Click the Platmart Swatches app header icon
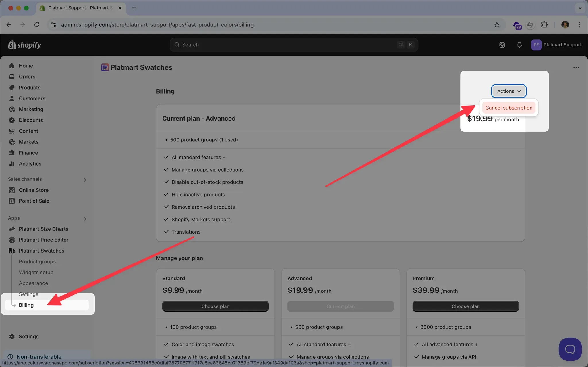This screenshot has width=588, height=367. tap(105, 67)
